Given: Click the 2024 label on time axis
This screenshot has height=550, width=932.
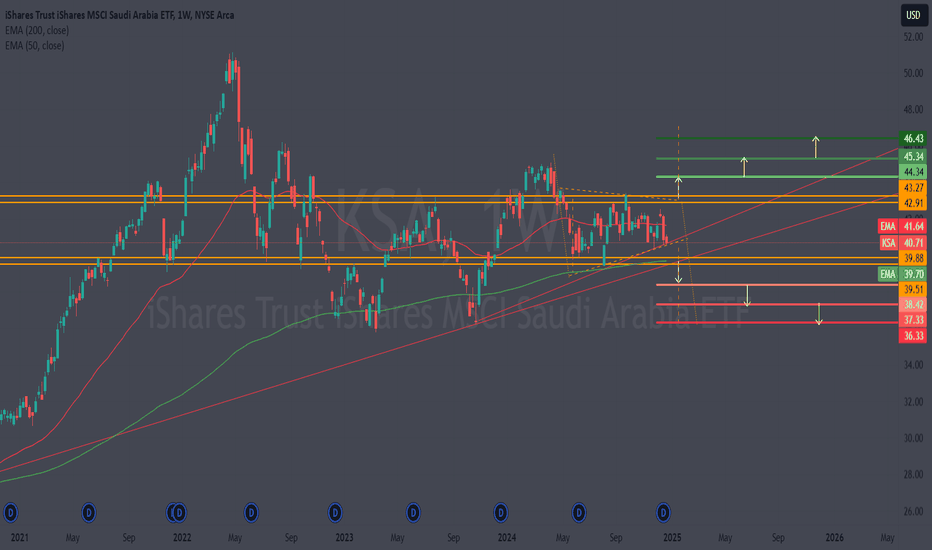Looking at the screenshot, I should pos(507,538).
